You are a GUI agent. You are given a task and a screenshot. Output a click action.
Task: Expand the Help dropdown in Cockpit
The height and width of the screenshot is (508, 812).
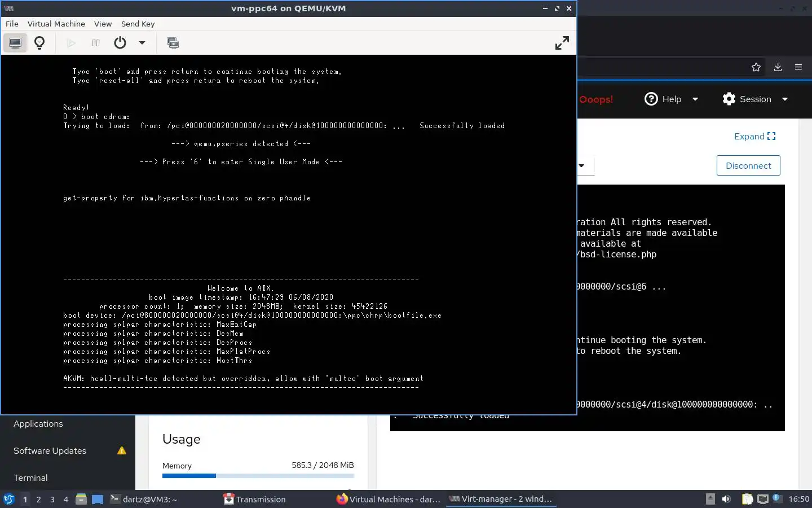click(695, 99)
